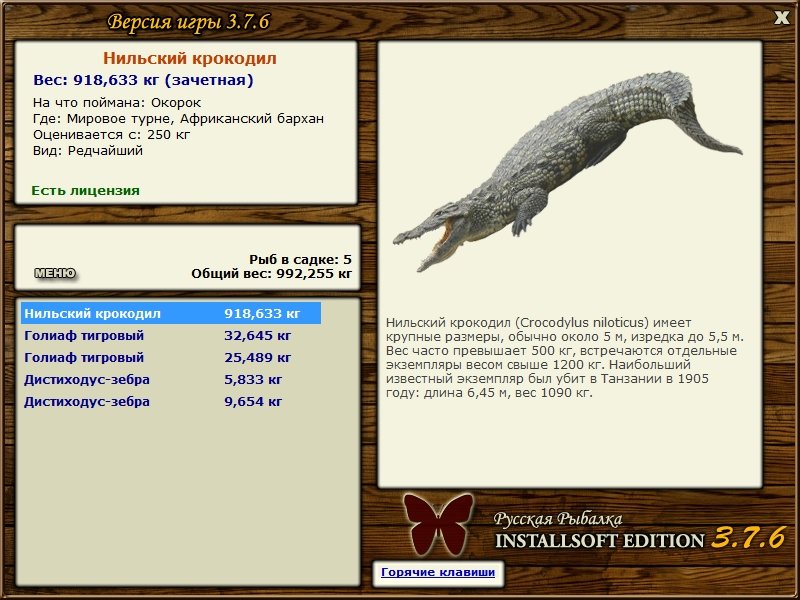This screenshot has width=800, height=600.
Task: Click the Nile crocodile picture
Action: [567, 171]
